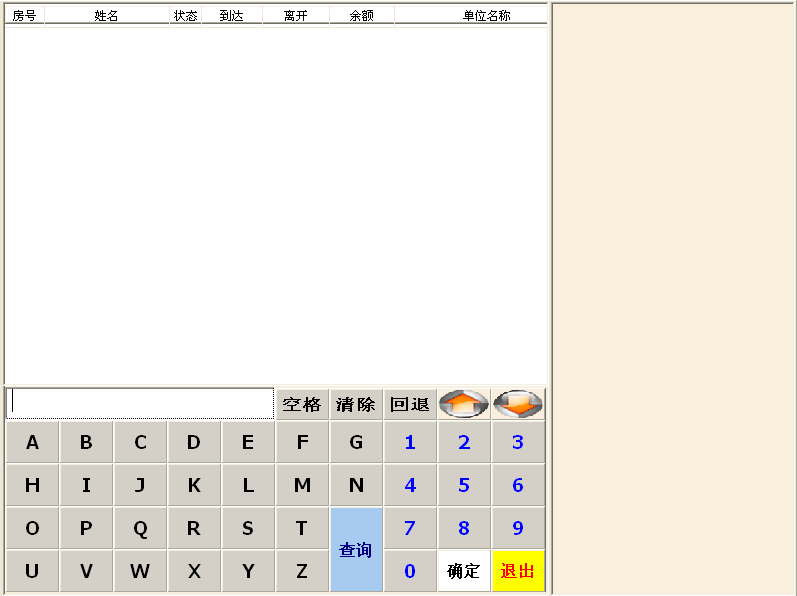Click the orange up arrow icon
This screenshot has height=596, width=797.
(x=464, y=404)
